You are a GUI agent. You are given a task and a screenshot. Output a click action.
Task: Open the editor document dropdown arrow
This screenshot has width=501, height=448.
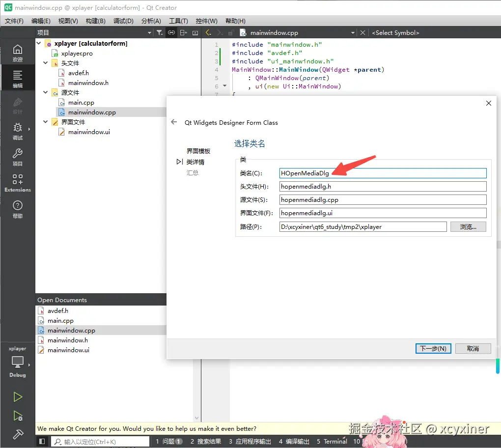[x=353, y=32]
